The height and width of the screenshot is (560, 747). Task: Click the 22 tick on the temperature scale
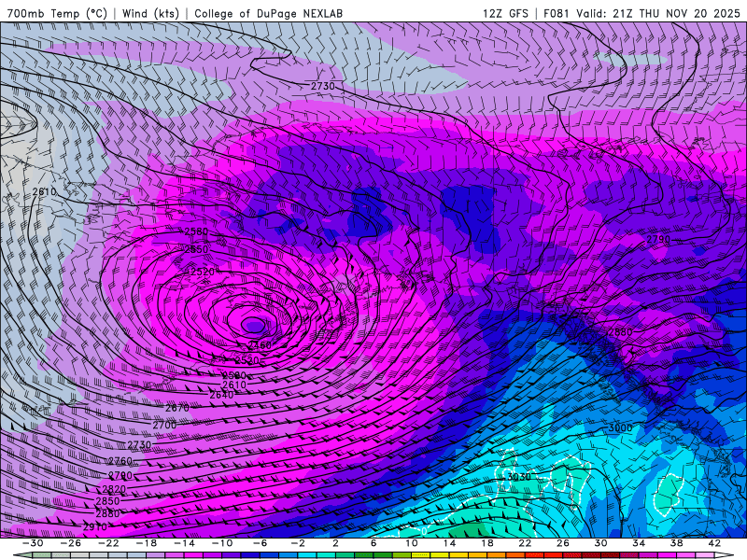(x=525, y=543)
